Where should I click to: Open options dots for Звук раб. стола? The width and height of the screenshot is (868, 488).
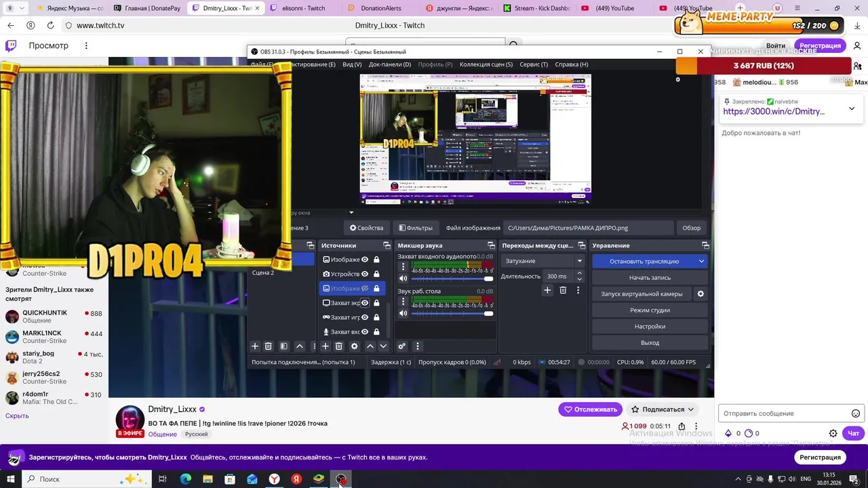point(403,302)
